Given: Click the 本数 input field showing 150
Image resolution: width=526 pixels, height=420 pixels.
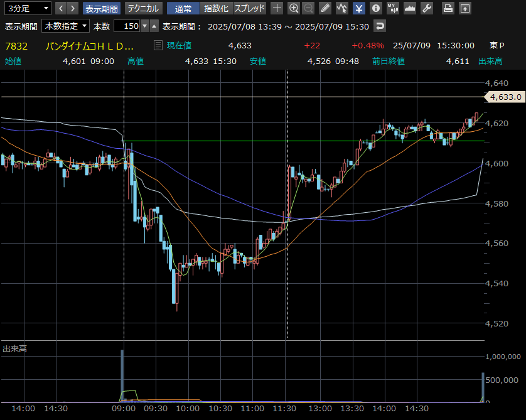Looking at the screenshot, I should pos(127,26).
